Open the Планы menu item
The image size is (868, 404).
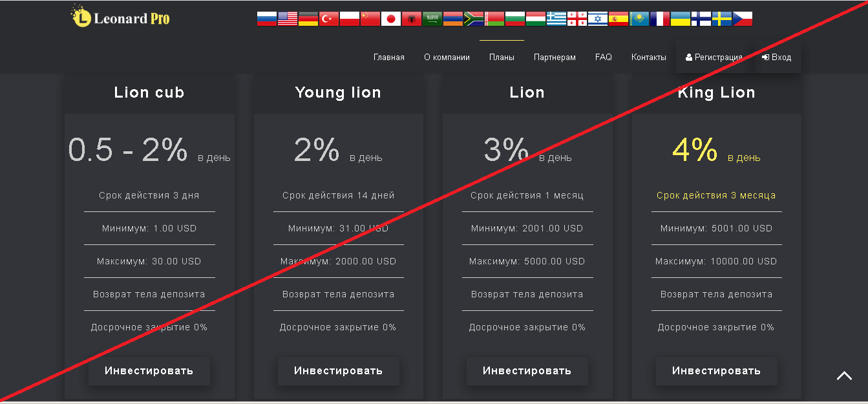tap(502, 57)
